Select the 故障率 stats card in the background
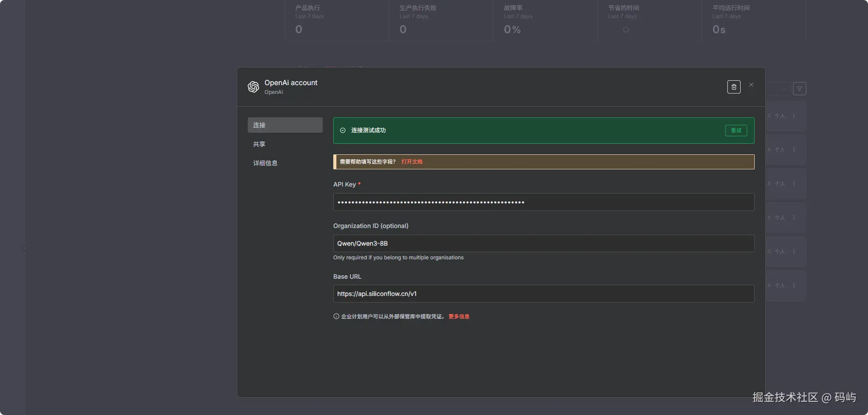This screenshot has height=415, width=868. click(545, 20)
